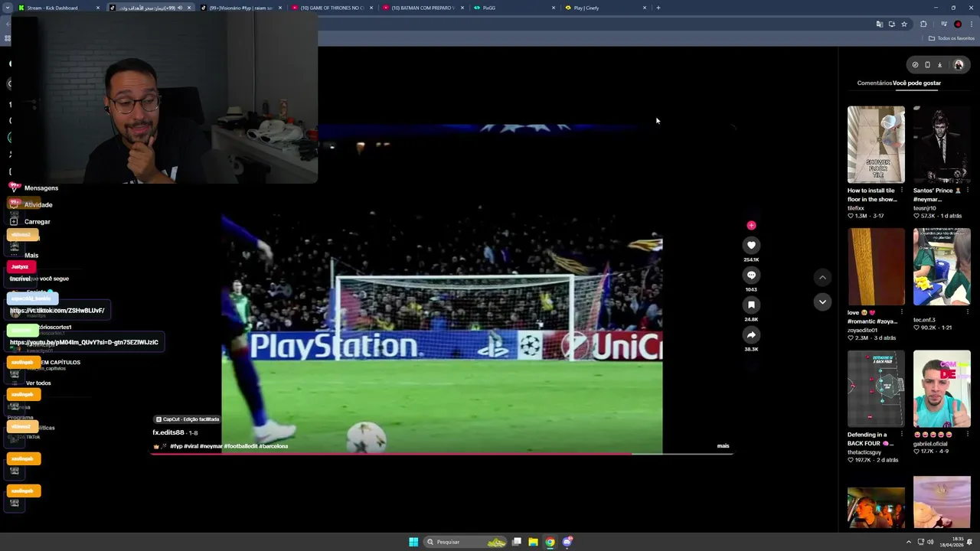
Task: Click the youtu.be chat link
Action: click(84, 342)
